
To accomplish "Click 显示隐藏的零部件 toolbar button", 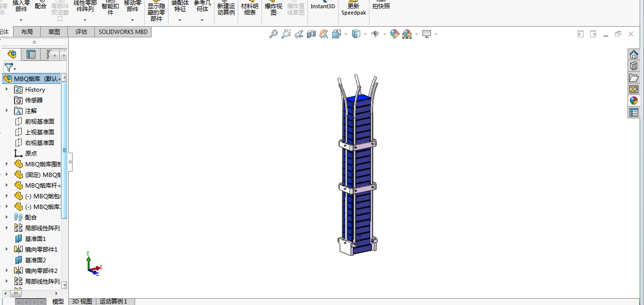I will (x=156, y=12).
